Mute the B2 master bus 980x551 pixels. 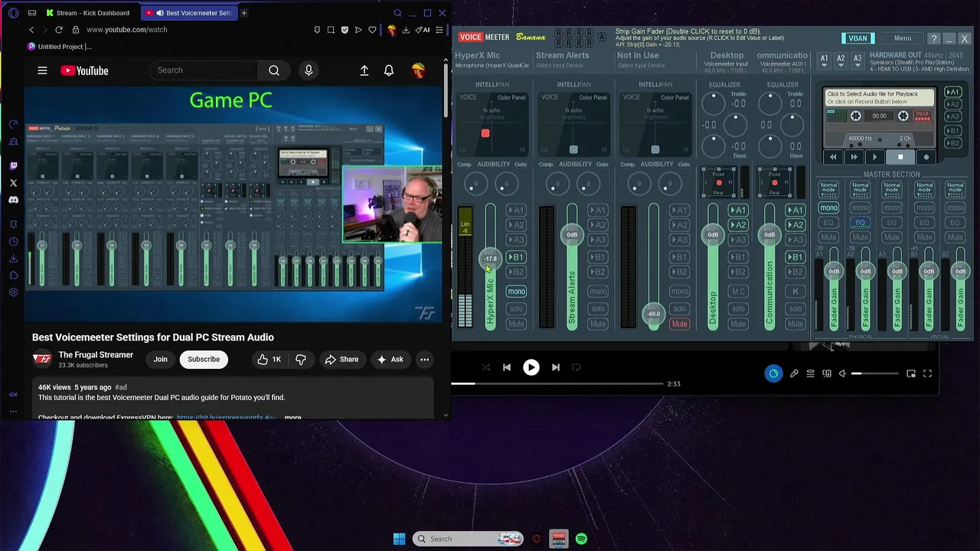pyautogui.click(x=954, y=237)
